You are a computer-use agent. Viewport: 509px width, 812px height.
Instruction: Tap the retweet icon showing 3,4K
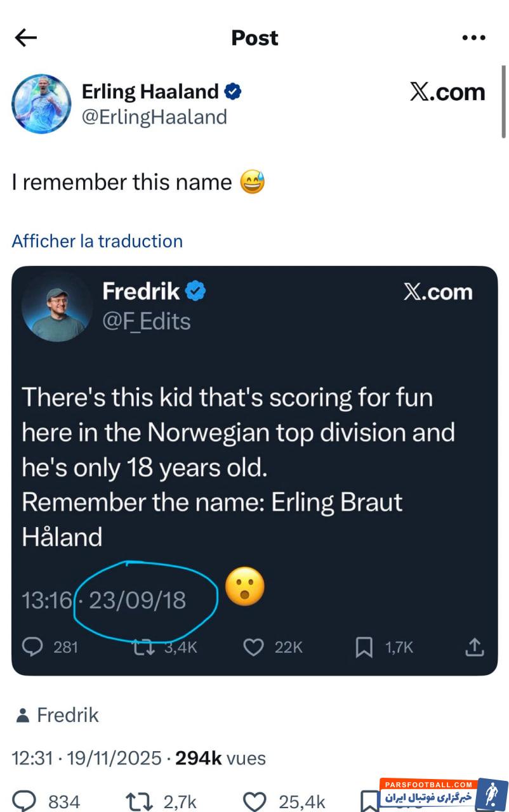coord(142,647)
